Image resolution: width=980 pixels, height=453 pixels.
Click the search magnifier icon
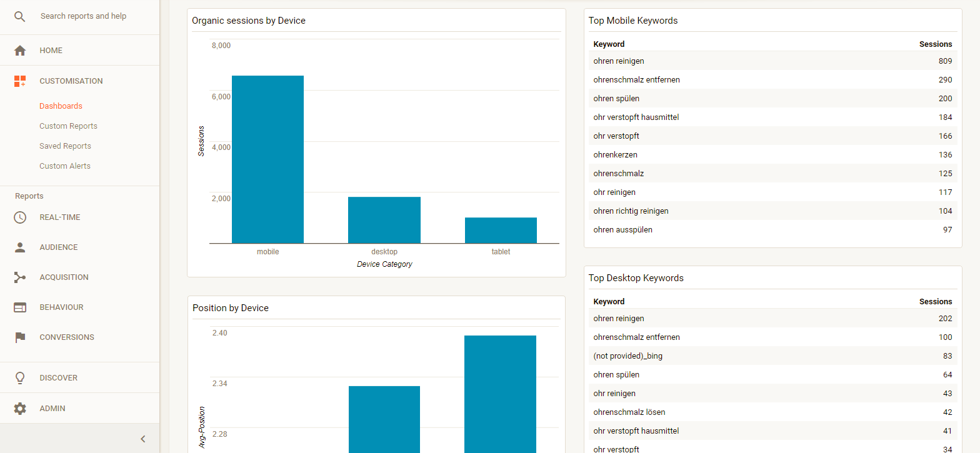(20, 16)
